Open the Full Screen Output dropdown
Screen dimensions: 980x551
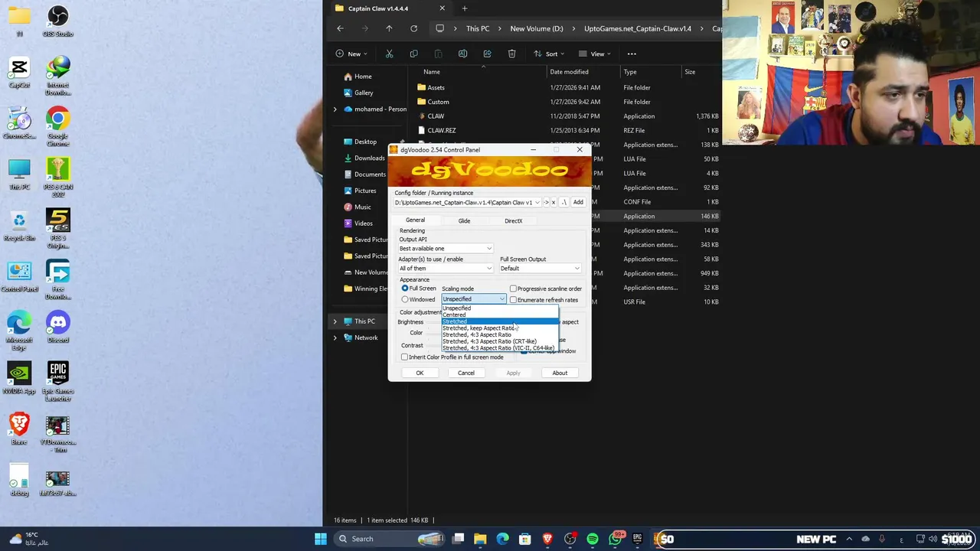(541, 268)
